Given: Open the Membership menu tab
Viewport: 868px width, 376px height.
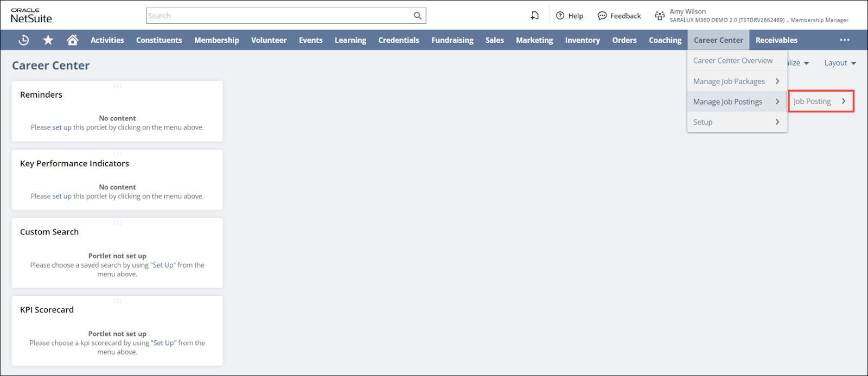Looking at the screenshot, I should point(216,40).
